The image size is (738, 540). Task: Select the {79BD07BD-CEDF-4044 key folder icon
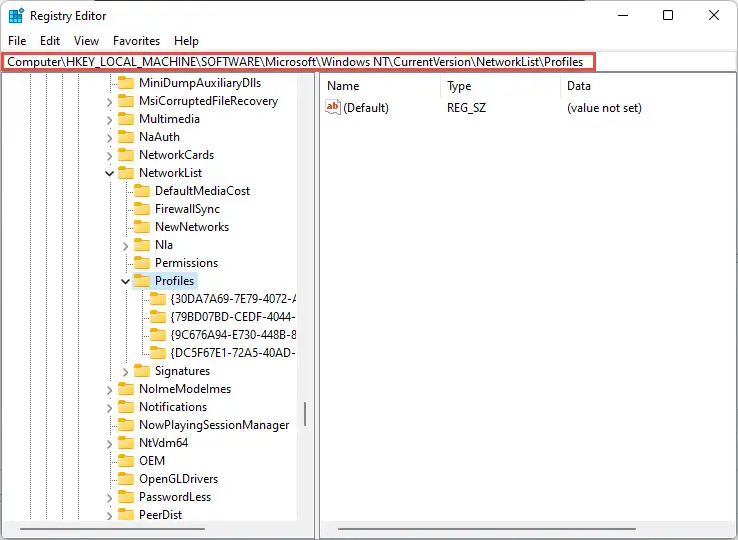pyautogui.click(x=158, y=317)
